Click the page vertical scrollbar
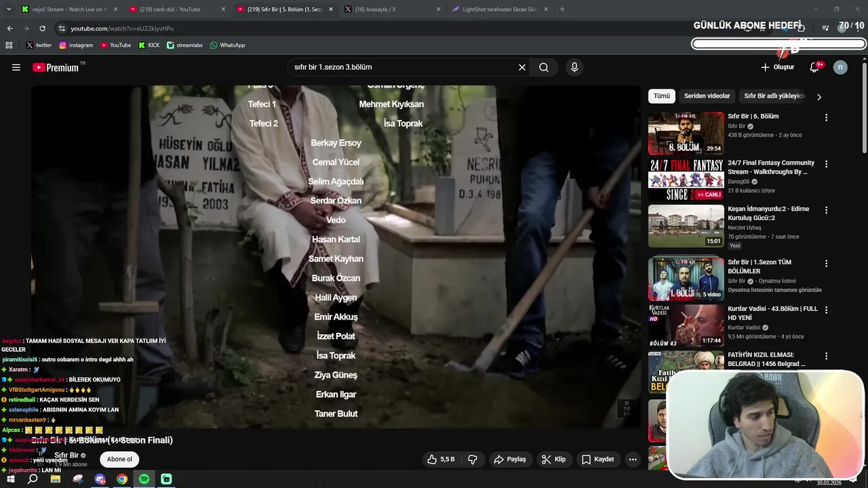Screen dimensions: 868x488 point(865,108)
